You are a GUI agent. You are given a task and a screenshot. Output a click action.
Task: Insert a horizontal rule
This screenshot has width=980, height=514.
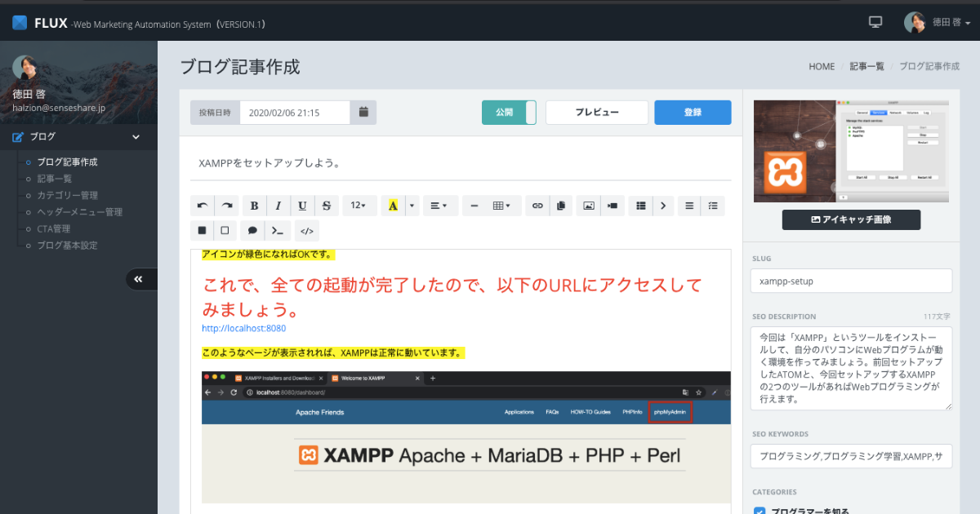coord(474,206)
